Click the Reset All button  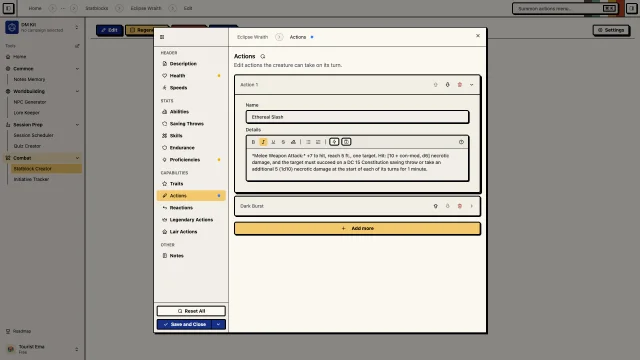[191, 311]
